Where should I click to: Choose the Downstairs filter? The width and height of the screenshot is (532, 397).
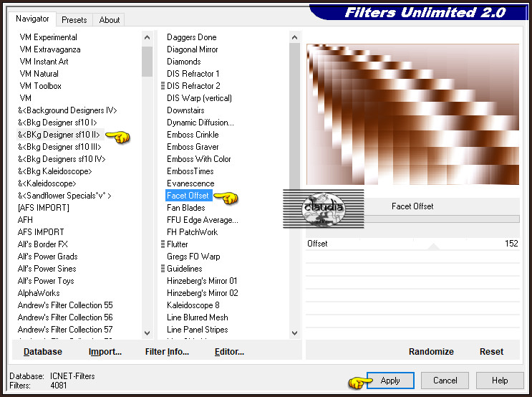click(185, 110)
